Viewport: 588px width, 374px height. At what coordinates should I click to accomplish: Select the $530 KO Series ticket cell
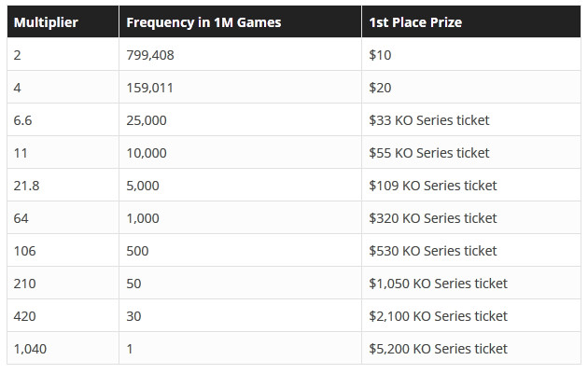tap(471, 250)
